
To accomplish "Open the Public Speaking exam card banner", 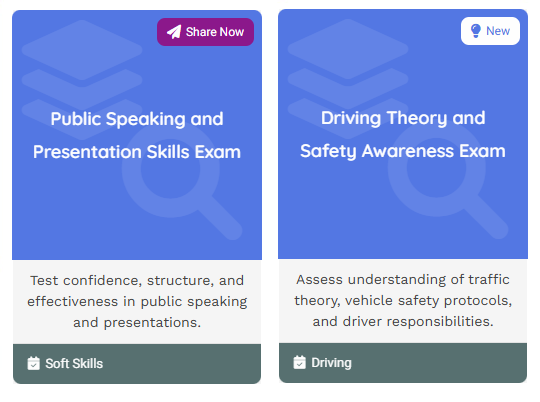I will pyautogui.click(x=137, y=135).
